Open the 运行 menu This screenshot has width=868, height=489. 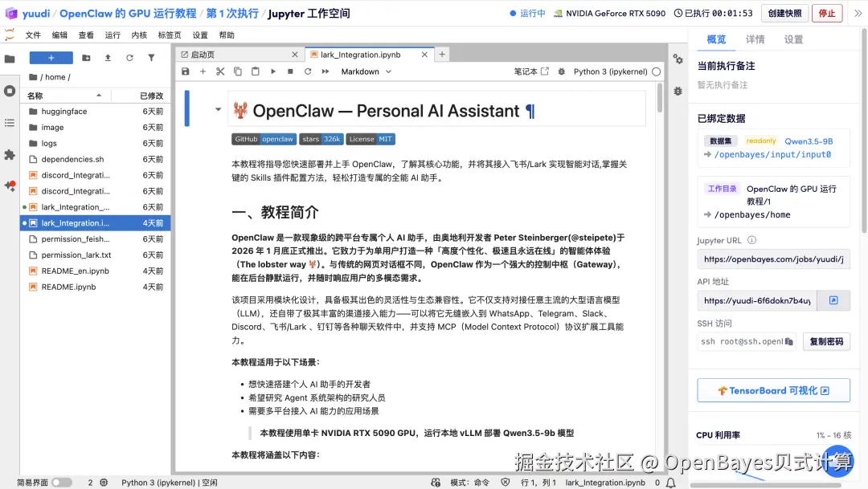pyautogui.click(x=113, y=35)
